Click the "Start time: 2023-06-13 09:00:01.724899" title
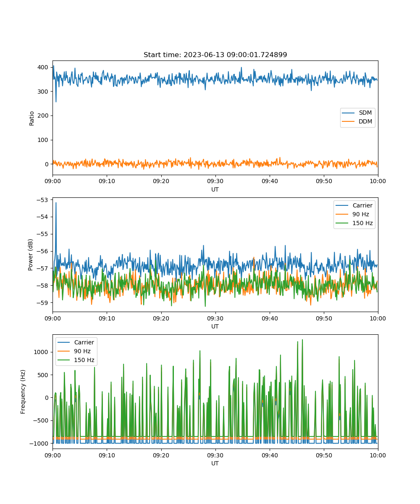This screenshot has width=420, height=504. click(x=215, y=55)
